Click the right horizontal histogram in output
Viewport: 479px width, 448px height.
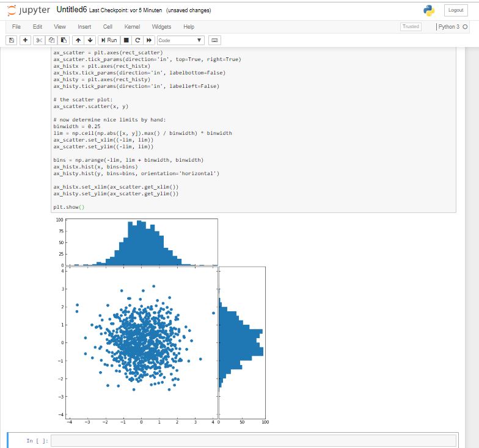click(242, 343)
